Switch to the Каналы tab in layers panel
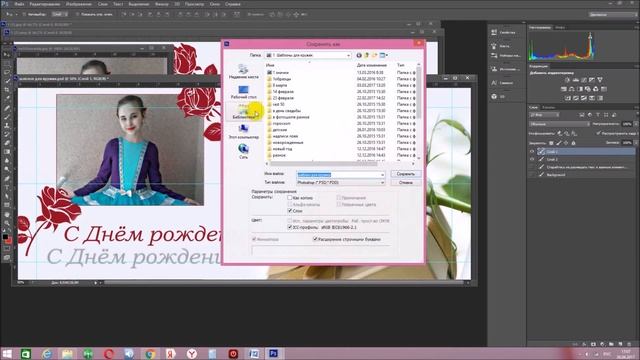 pos(549,107)
